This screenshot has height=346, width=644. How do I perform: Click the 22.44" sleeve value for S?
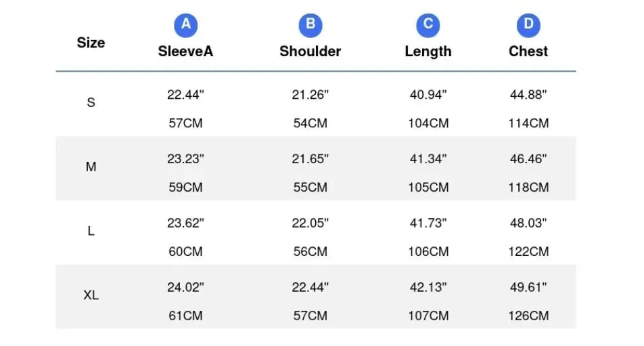coord(185,95)
